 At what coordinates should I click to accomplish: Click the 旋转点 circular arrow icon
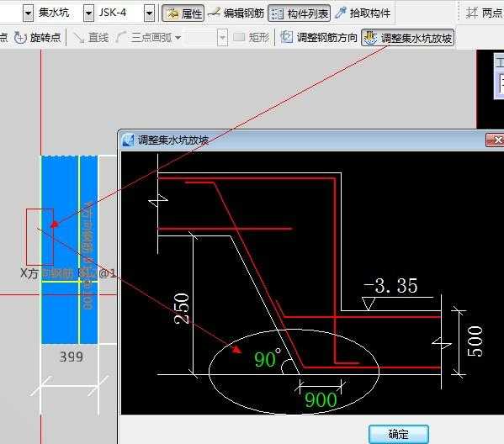(20, 38)
